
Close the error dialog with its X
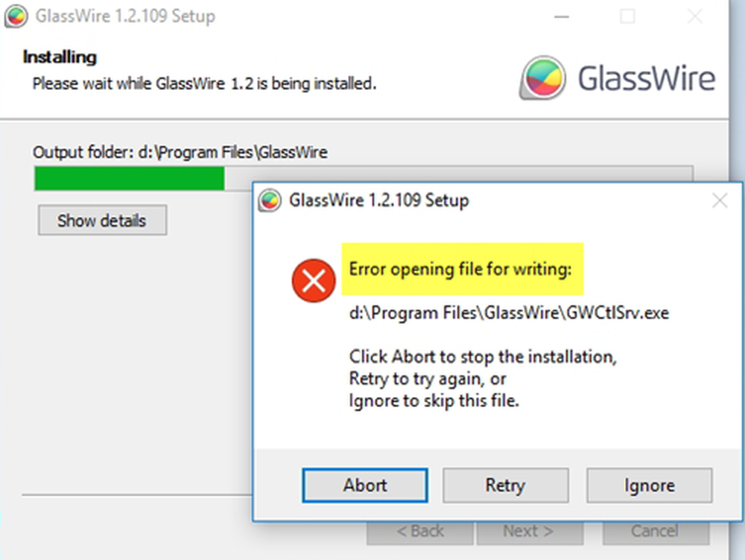(x=720, y=200)
